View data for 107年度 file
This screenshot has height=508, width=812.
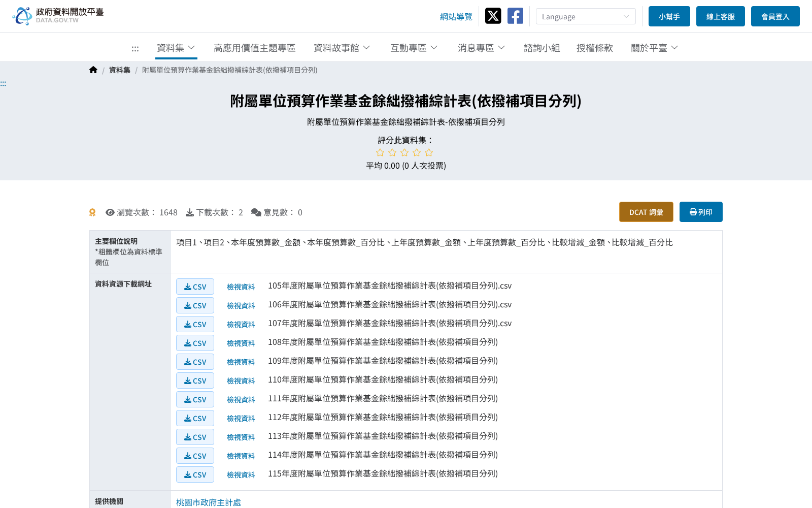point(241,325)
